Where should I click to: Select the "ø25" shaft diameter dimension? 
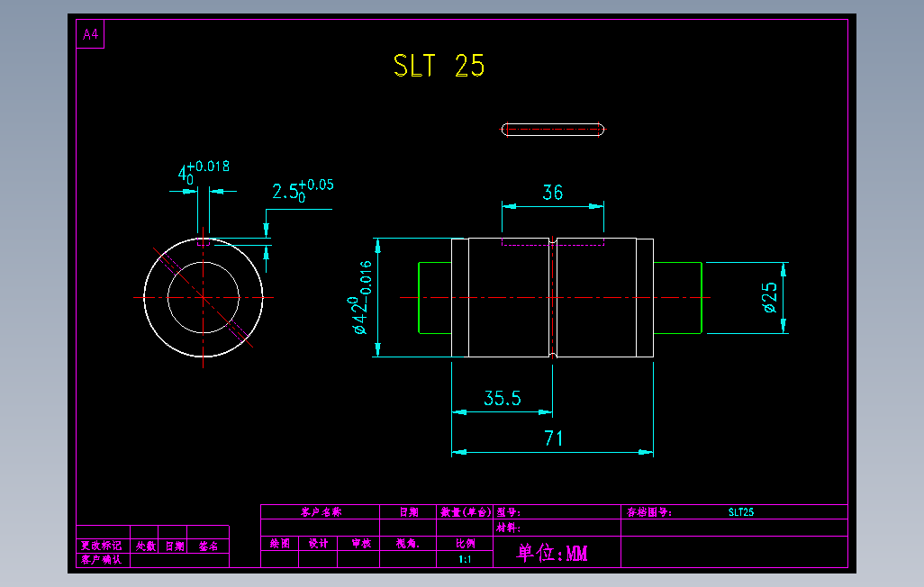pos(770,298)
